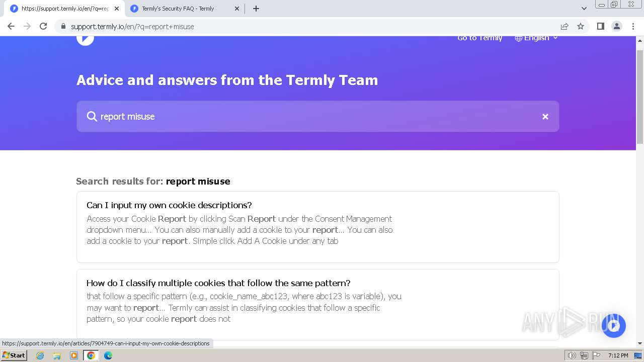Open File Explorer from taskbar
The image size is (644, 362).
[x=57, y=355]
